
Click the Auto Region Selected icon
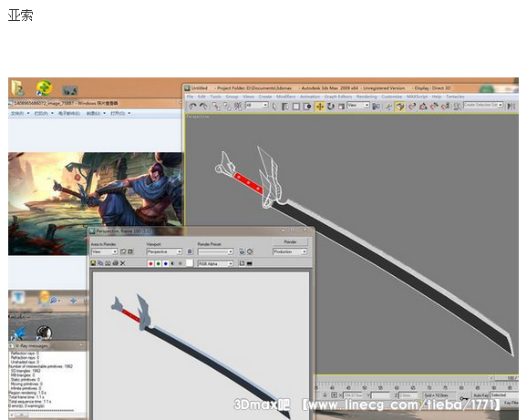tap(130, 251)
